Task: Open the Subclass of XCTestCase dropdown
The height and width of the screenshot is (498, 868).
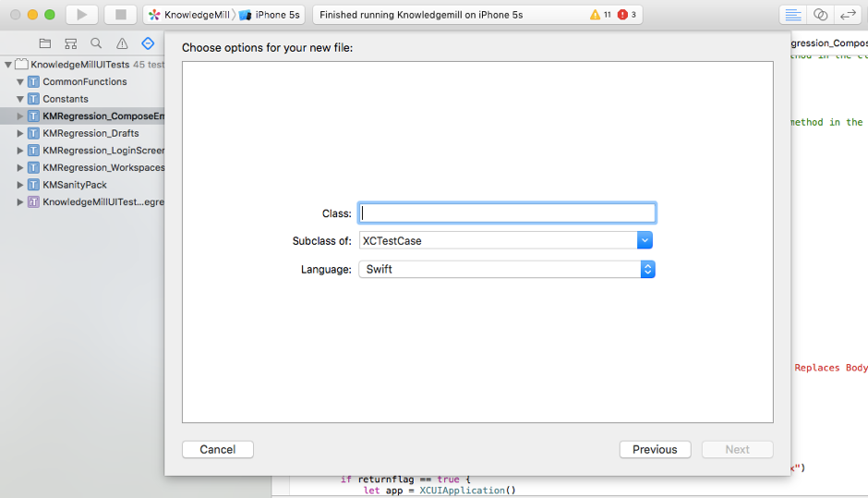Action: tap(645, 240)
